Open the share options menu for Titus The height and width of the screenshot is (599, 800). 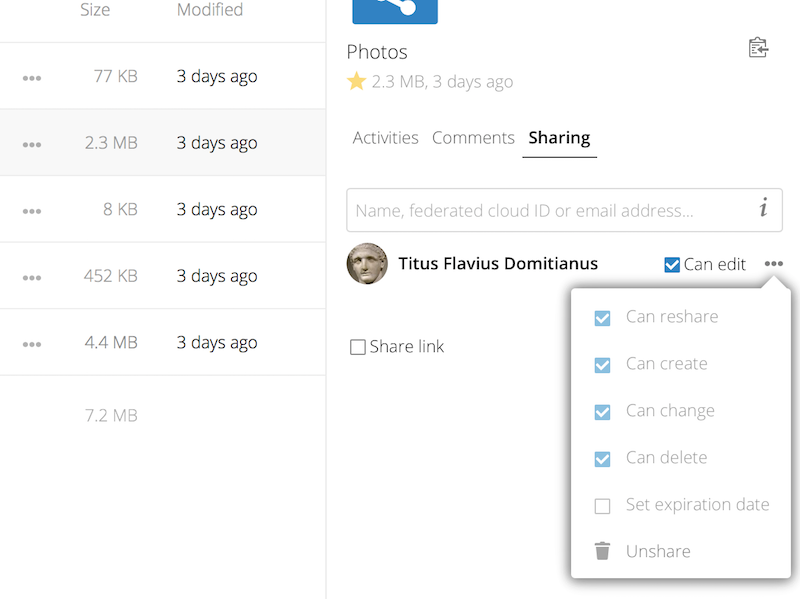pos(775,263)
